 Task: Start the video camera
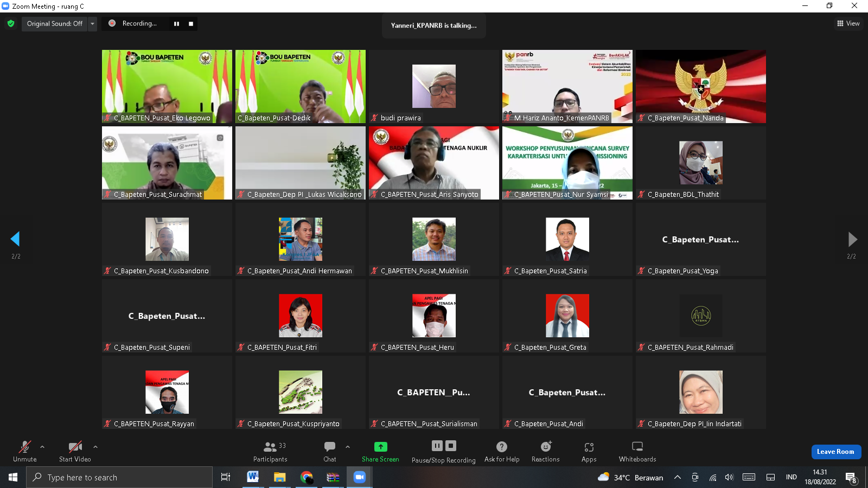(x=75, y=451)
